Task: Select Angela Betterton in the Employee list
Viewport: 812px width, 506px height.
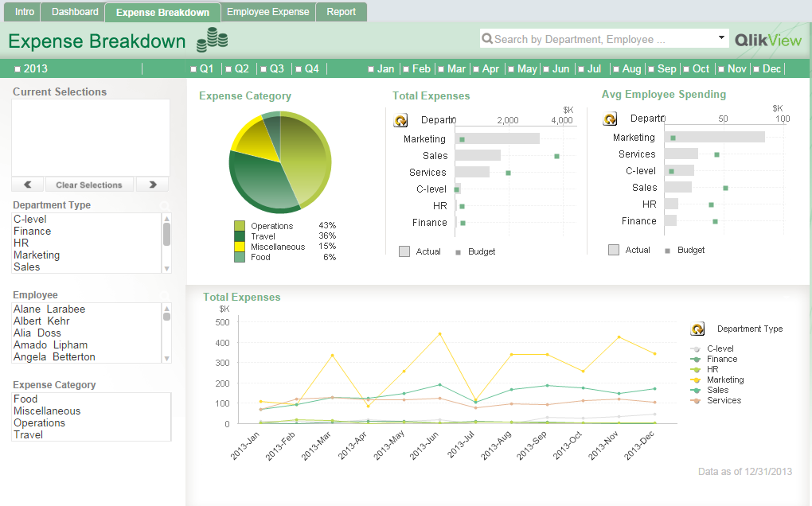Action: (54, 356)
